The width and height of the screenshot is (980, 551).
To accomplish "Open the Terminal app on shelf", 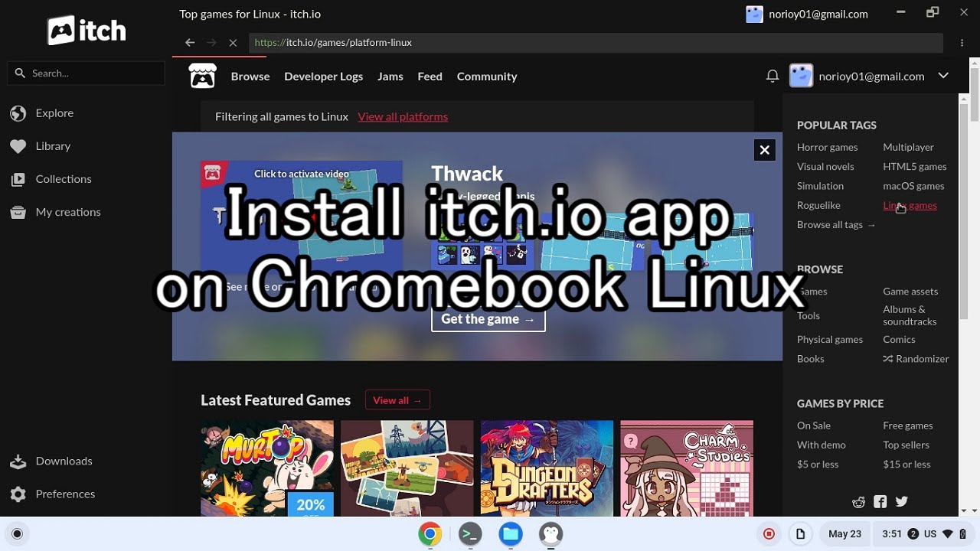I will (470, 534).
